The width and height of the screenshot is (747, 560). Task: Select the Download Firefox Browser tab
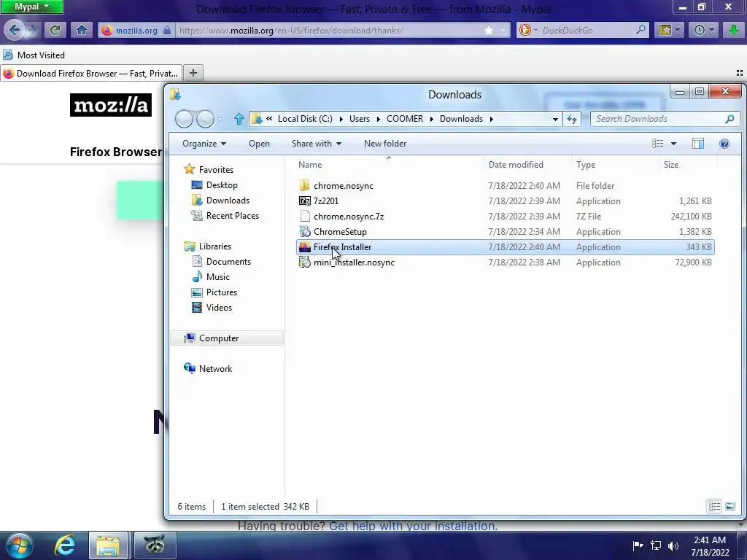91,74
